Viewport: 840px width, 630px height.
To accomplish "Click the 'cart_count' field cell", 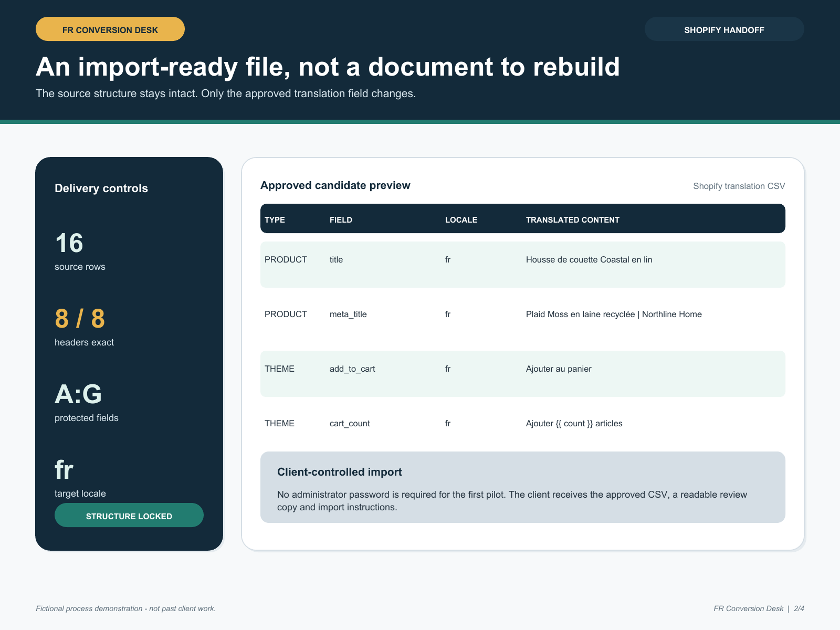I will [x=350, y=423].
